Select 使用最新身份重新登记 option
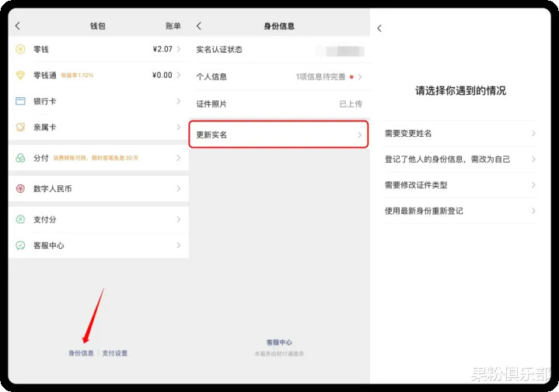 (460, 211)
